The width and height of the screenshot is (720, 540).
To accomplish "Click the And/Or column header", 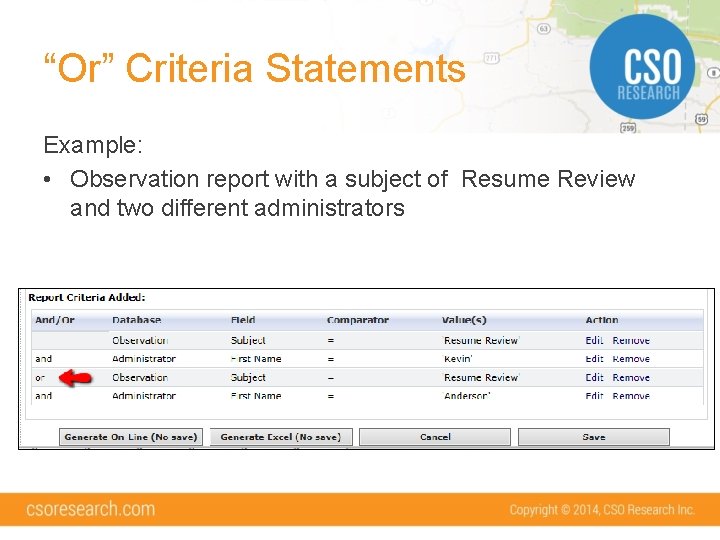I will coord(55,320).
